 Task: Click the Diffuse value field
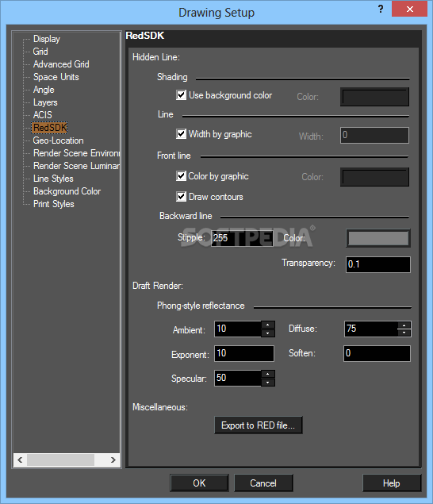point(370,329)
